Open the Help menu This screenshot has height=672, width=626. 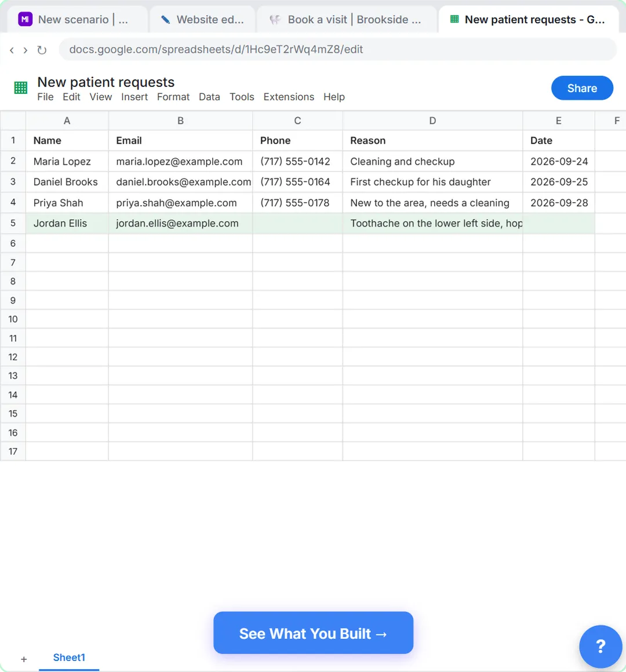pyautogui.click(x=334, y=97)
